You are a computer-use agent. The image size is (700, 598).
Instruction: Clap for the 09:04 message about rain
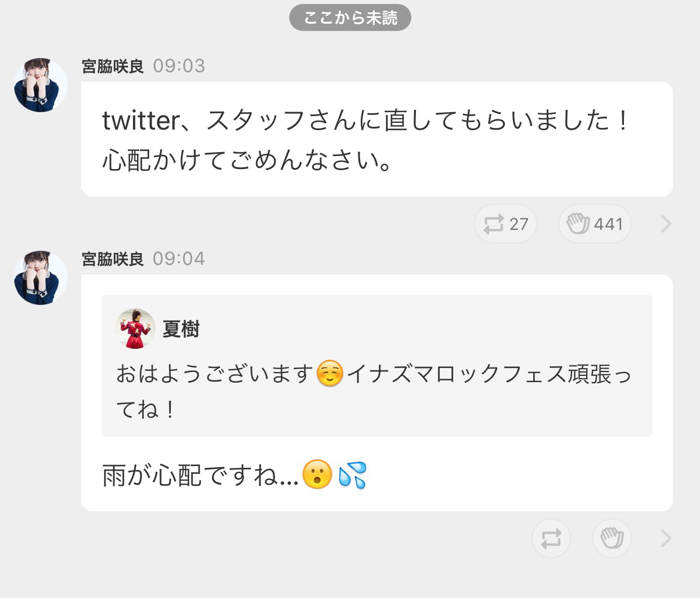point(612,538)
